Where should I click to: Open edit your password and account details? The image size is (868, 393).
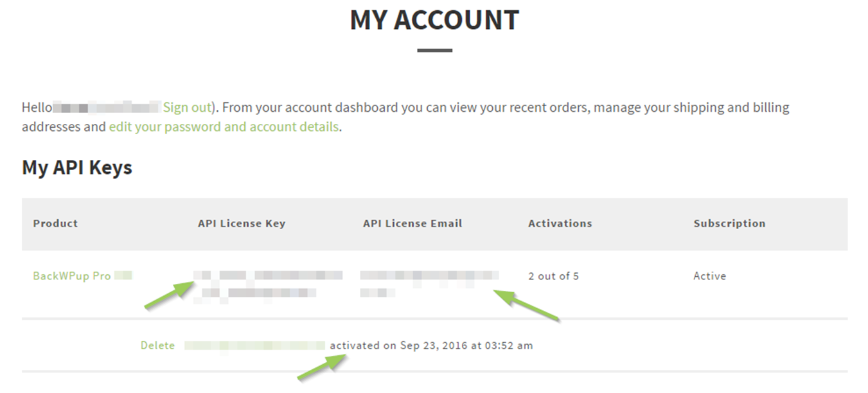pyautogui.click(x=224, y=127)
